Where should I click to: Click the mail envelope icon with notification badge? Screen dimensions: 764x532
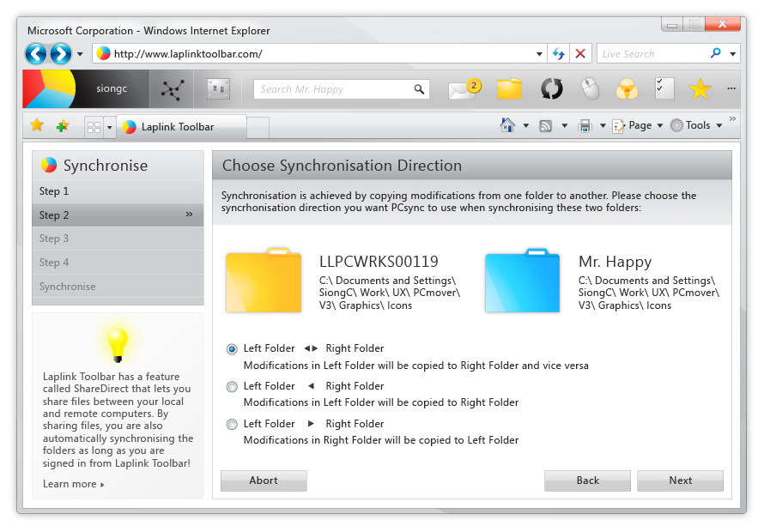pos(464,89)
